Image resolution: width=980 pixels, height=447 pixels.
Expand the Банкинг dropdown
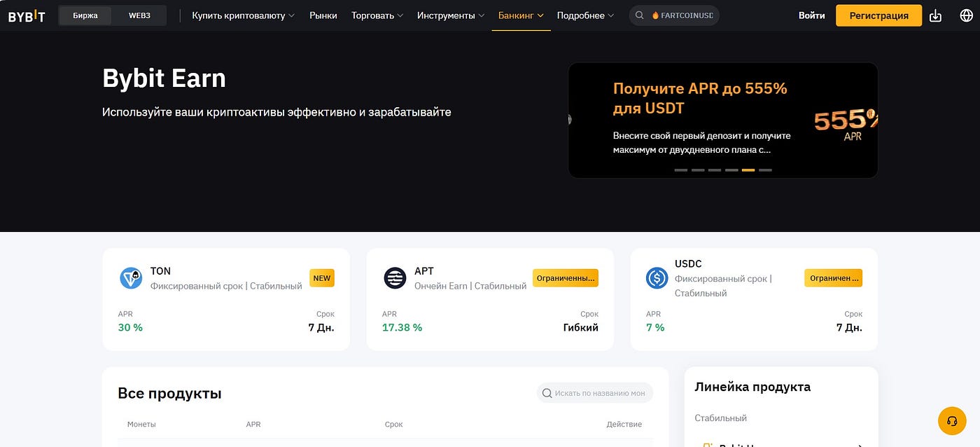pyautogui.click(x=521, y=15)
